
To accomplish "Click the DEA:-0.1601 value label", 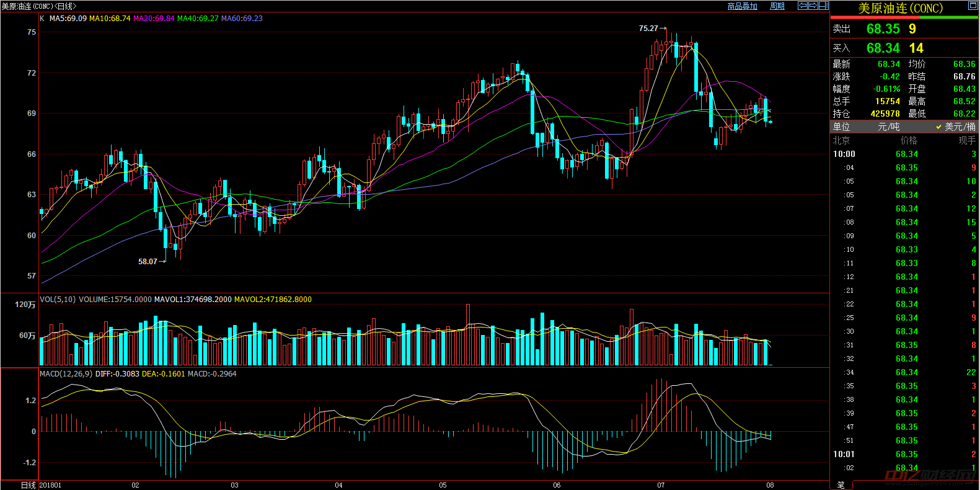I will pos(164,374).
